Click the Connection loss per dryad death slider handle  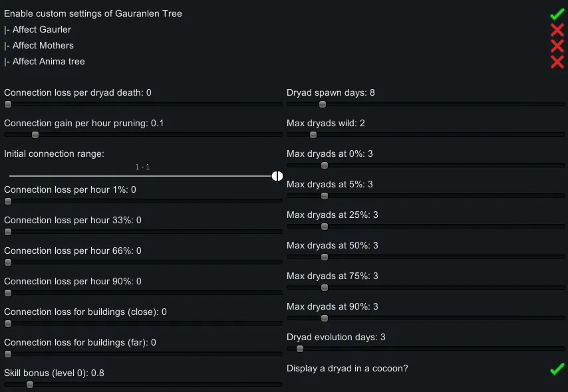point(8,104)
